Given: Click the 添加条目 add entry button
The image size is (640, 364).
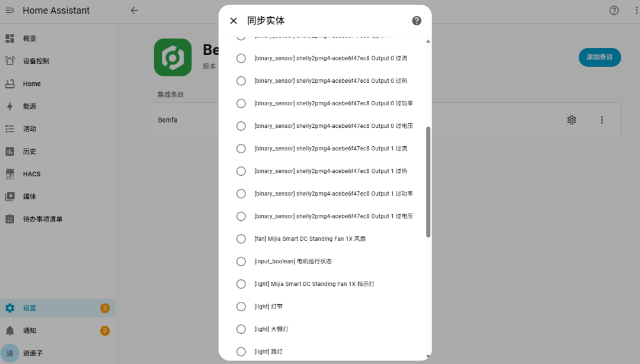Looking at the screenshot, I should pos(600,57).
